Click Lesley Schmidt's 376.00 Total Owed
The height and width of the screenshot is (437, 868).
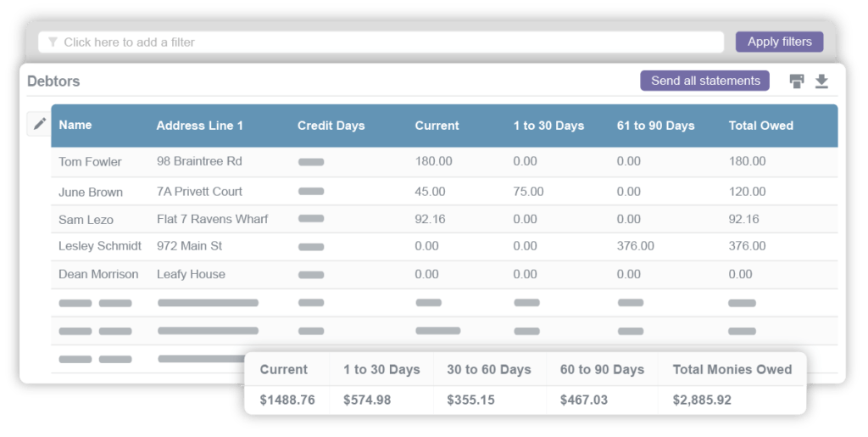point(748,246)
